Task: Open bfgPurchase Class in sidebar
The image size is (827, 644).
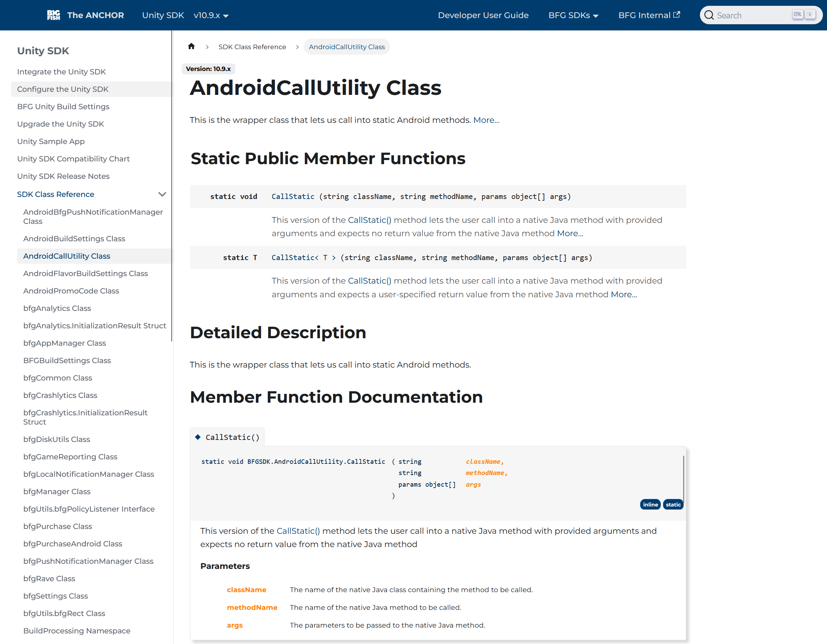Action: (x=57, y=526)
